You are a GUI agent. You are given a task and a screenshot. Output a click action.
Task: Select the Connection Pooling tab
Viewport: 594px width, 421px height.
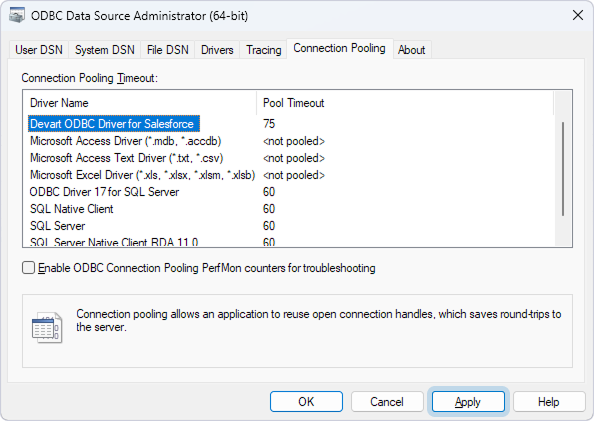pos(339,48)
